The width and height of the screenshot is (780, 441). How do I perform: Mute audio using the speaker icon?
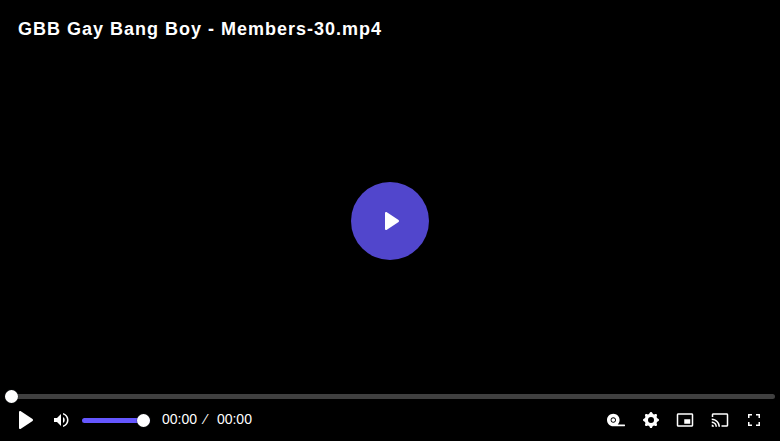click(x=61, y=420)
